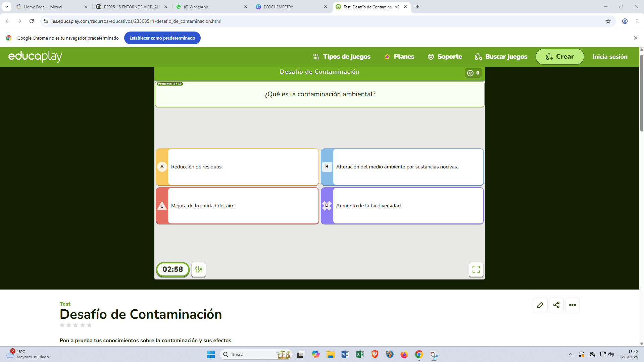The height and width of the screenshot is (362, 644).
Task: Open the volume control in system tray
Action: (611, 354)
